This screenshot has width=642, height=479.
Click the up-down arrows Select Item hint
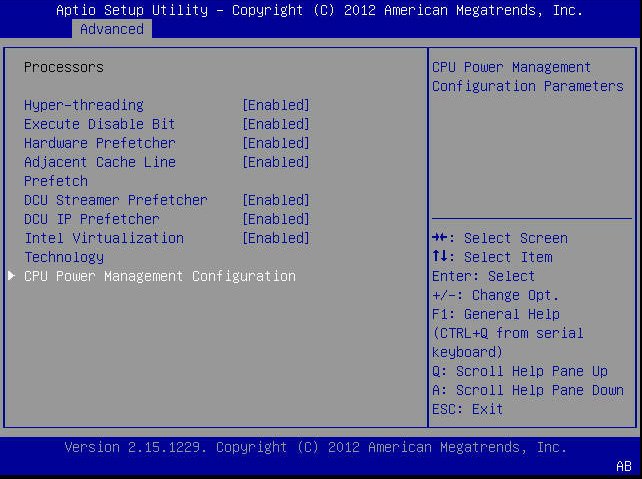coord(492,257)
